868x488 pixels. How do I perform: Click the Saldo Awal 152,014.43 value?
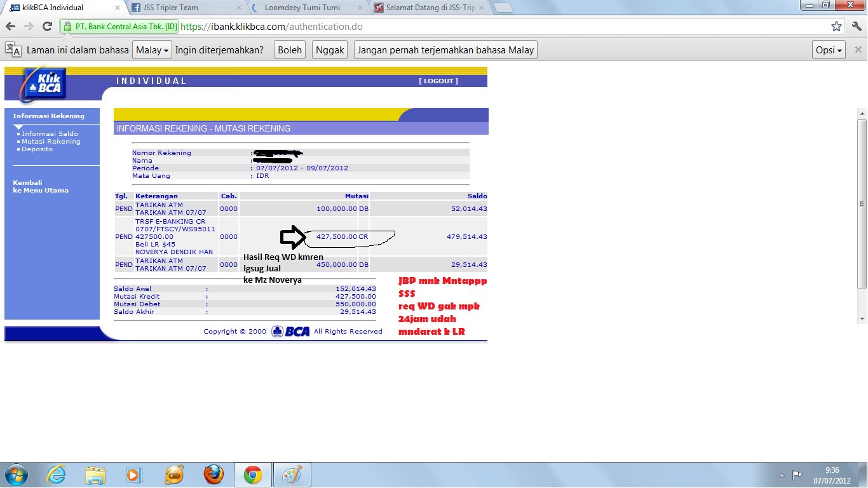coord(356,289)
